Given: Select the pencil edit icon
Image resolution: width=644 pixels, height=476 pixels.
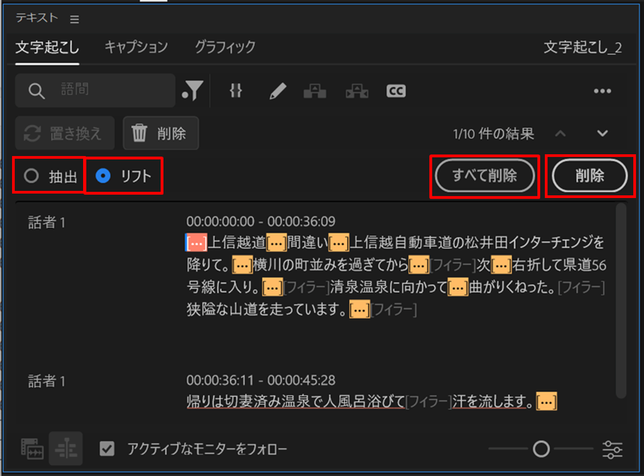Looking at the screenshot, I should coord(278,91).
